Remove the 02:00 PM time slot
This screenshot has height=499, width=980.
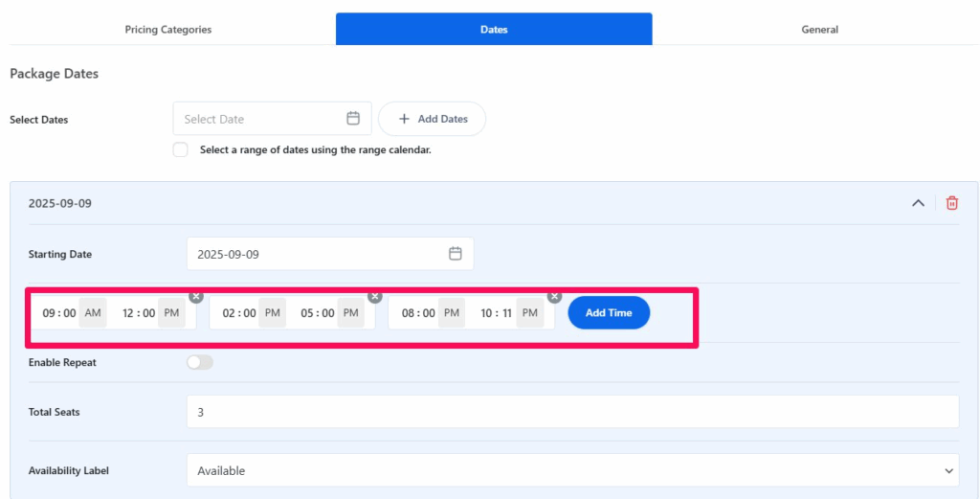(375, 297)
